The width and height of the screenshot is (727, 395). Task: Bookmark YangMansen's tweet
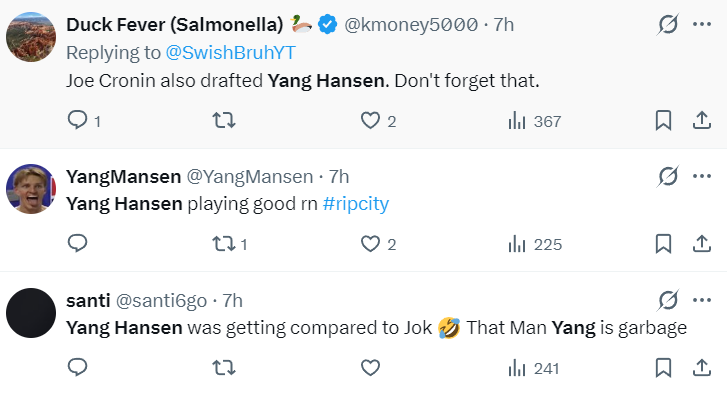pyautogui.click(x=663, y=244)
